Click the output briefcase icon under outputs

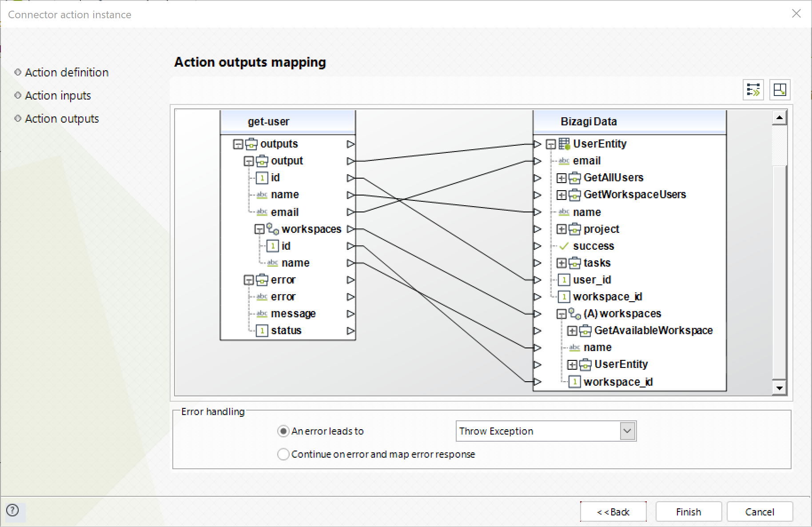262,161
